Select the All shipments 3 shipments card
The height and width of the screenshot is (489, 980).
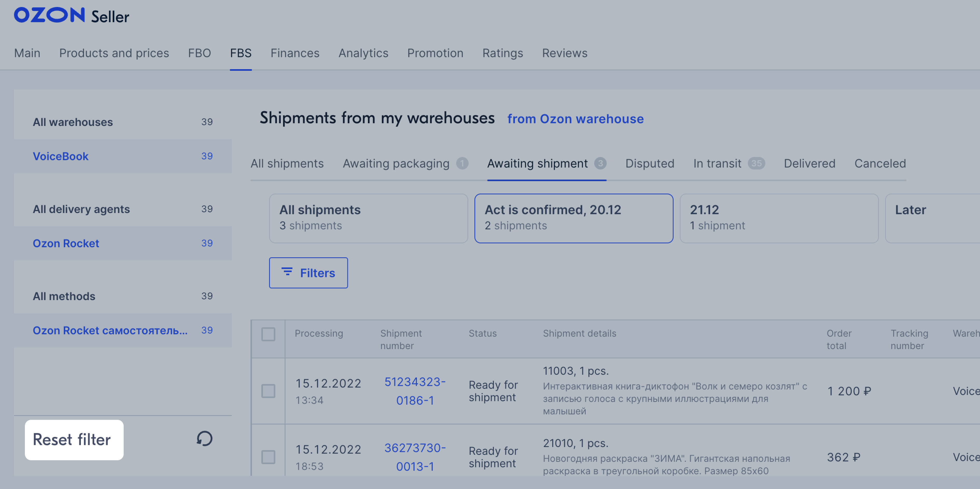(x=368, y=218)
